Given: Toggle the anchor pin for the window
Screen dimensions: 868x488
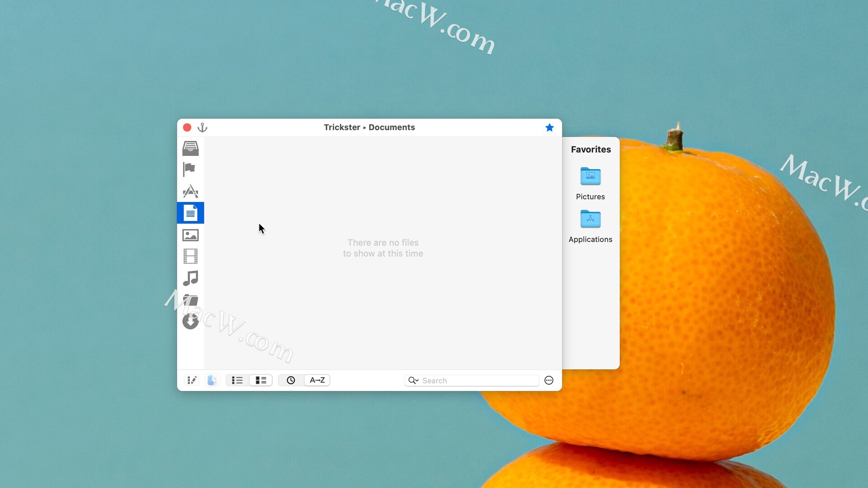Looking at the screenshot, I should point(203,127).
